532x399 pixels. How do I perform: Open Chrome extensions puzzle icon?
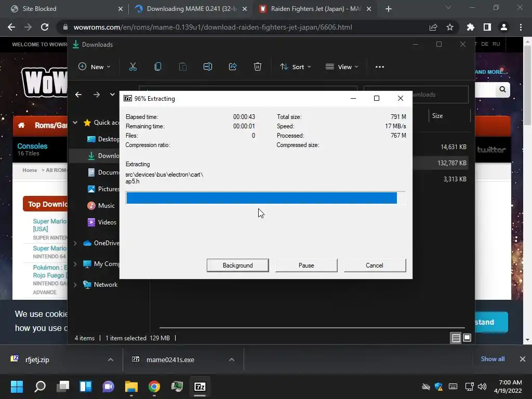tap(471, 27)
